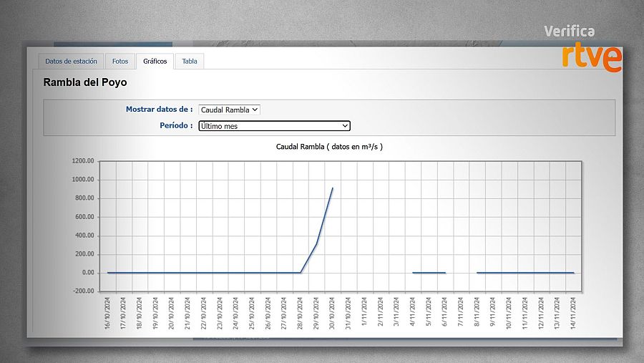Open the Datos de estación tab
644x363 pixels.
tap(71, 62)
